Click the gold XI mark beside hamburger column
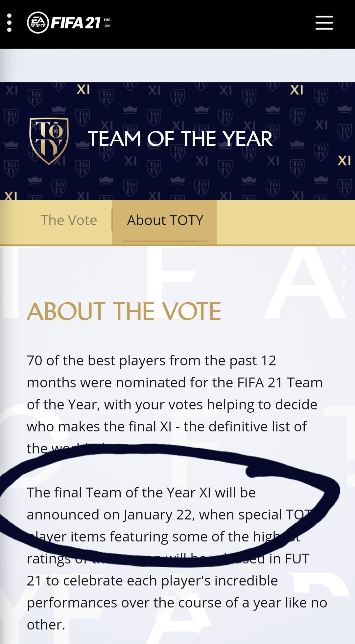The width and height of the screenshot is (355, 644). click(296, 90)
